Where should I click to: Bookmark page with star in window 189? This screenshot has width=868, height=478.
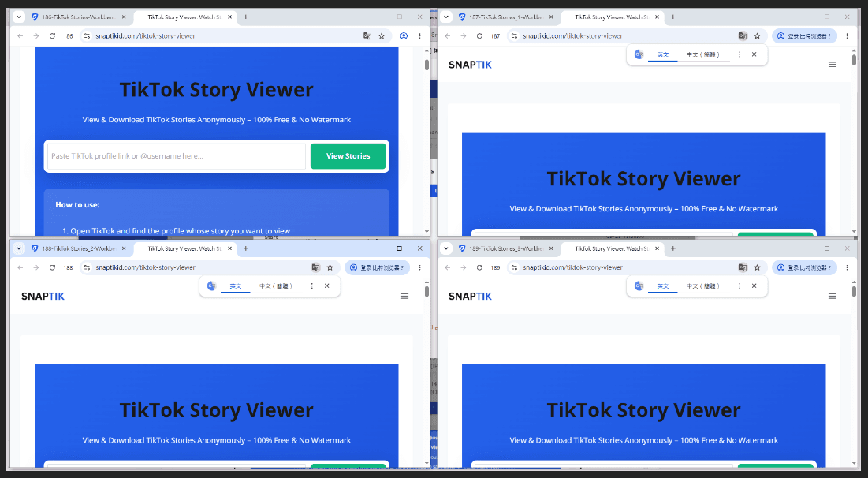click(758, 267)
